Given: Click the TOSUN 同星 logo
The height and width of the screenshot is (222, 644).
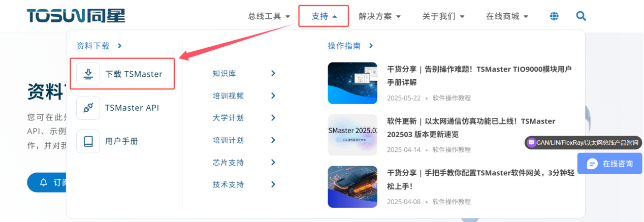Looking at the screenshot, I should click(76, 16).
